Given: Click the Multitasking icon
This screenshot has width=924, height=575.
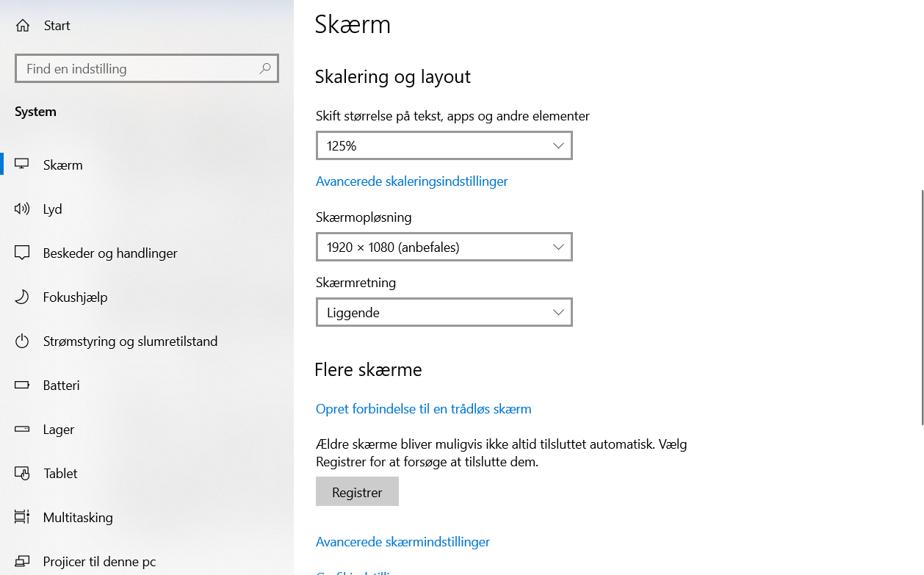Looking at the screenshot, I should [x=22, y=518].
